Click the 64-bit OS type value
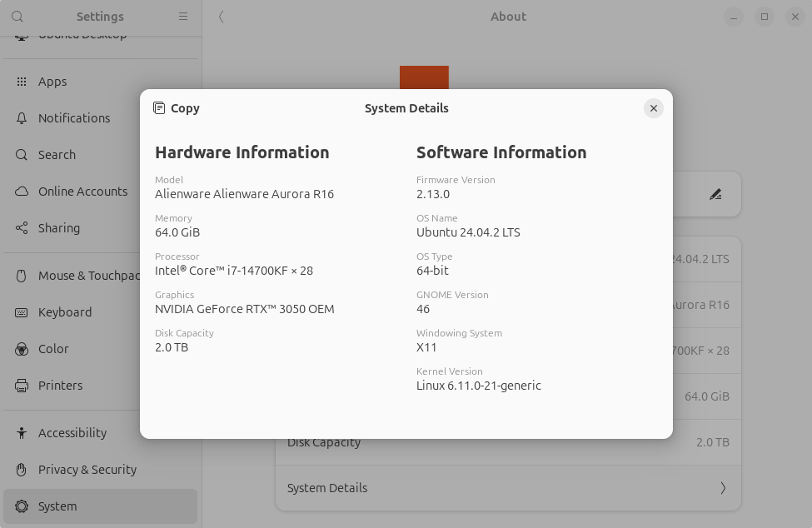The image size is (812, 528). pos(432,271)
